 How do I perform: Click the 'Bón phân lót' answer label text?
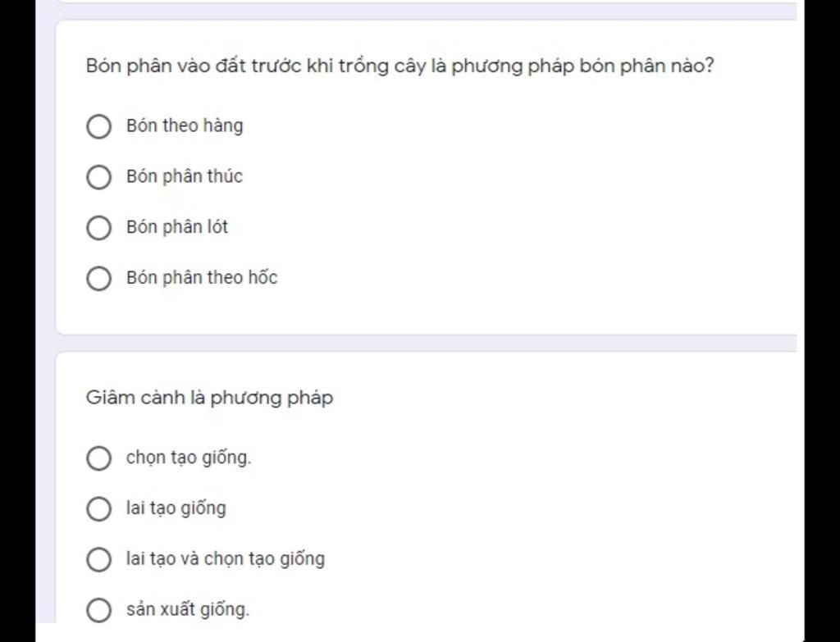pyautogui.click(x=177, y=227)
